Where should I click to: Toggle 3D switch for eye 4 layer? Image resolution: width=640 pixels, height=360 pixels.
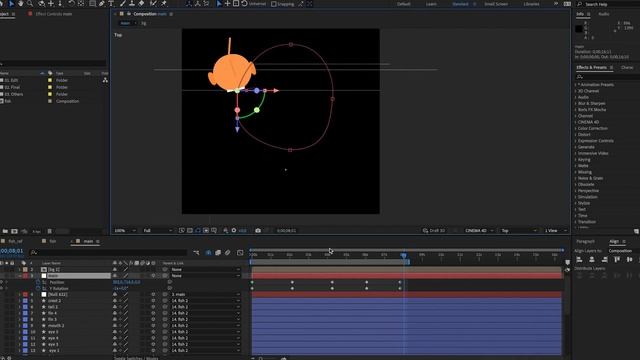(153, 338)
